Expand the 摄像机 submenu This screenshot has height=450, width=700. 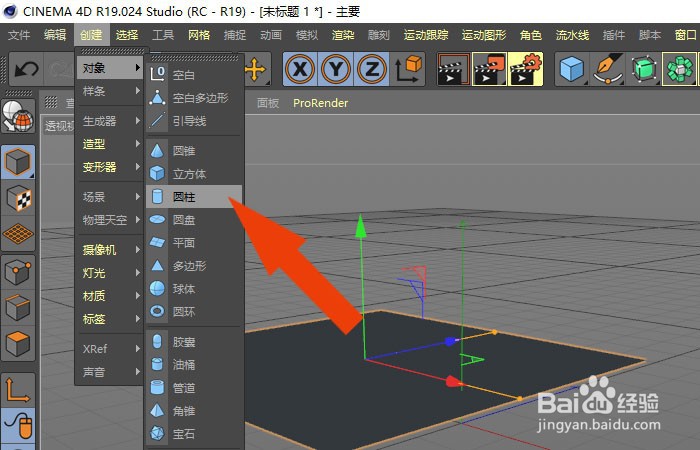pyautogui.click(x=110, y=250)
